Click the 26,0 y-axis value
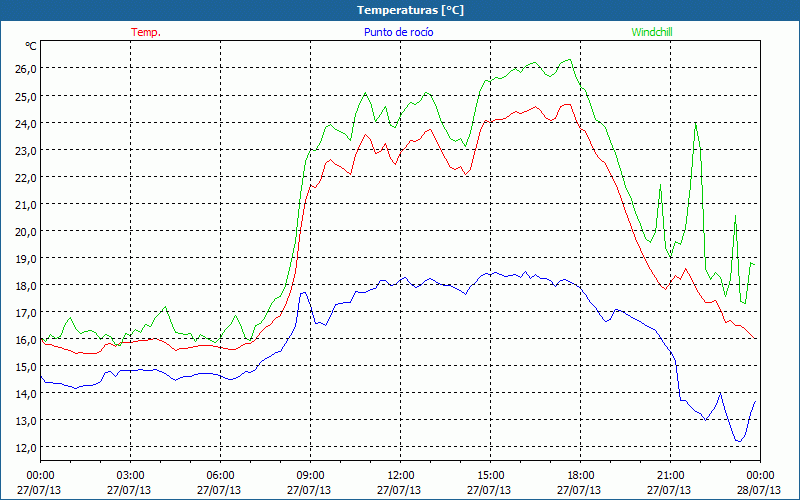This screenshot has height=500, width=800. click(x=26, y=69)
